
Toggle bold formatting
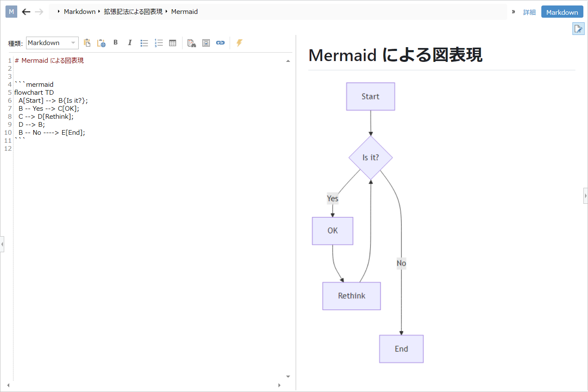coord(116,43)
